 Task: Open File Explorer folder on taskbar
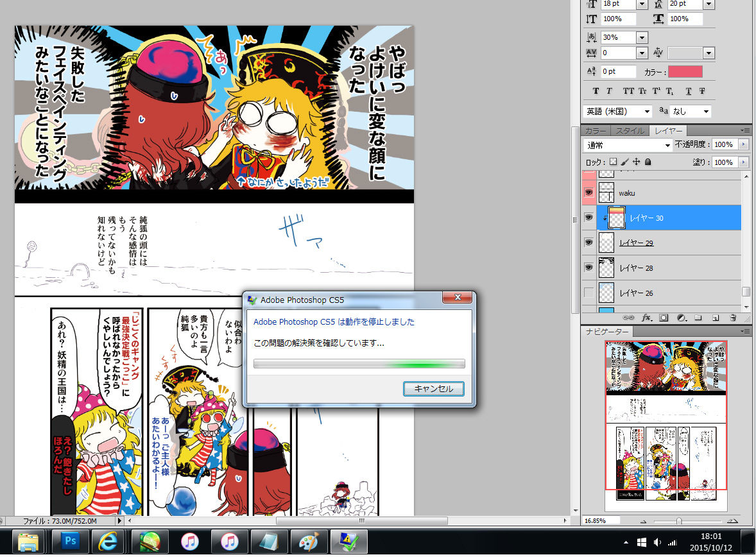point(28,542)
